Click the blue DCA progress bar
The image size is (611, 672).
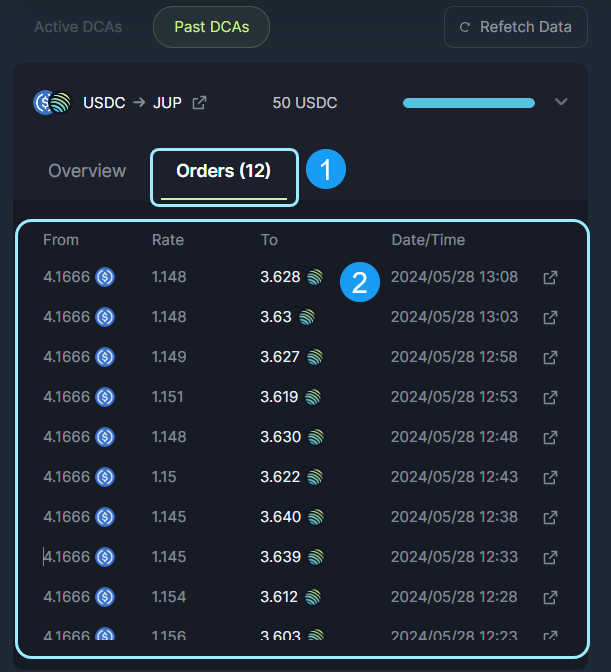coord(468,103)
